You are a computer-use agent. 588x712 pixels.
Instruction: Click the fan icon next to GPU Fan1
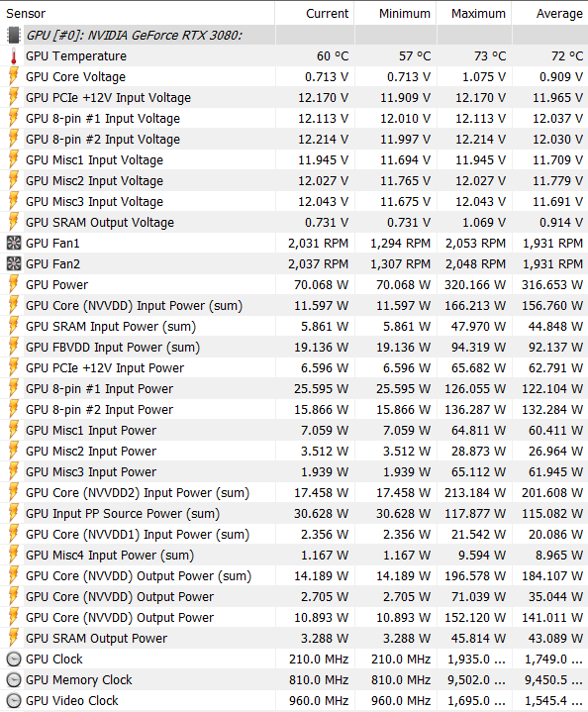[14, 244]
